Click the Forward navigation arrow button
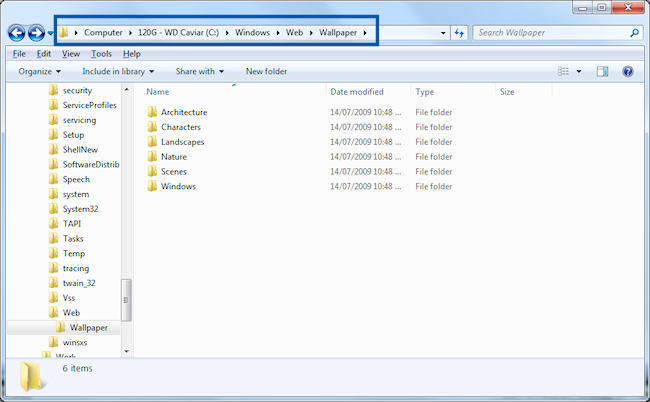Viewport: 650px width, 402px height. pos(37,33)
